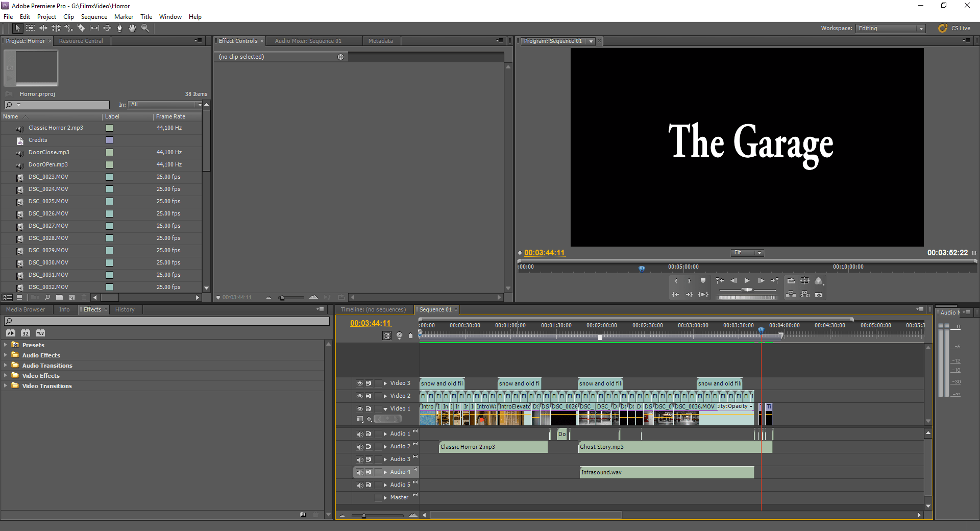Select DSC_0027.MOV in project list
This screenshot has height=531, width=980.
pos(48,226)
